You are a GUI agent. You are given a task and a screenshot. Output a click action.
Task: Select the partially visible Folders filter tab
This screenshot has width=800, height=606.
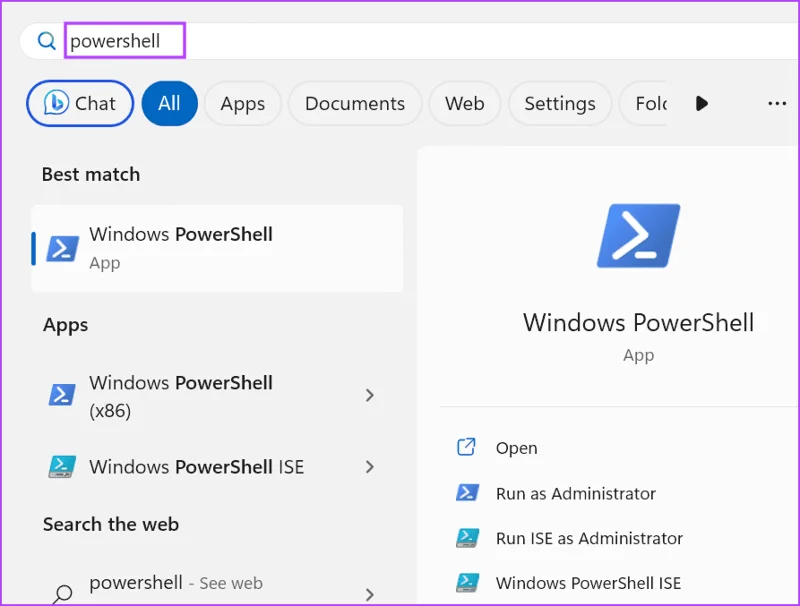(x=644, y=104)
